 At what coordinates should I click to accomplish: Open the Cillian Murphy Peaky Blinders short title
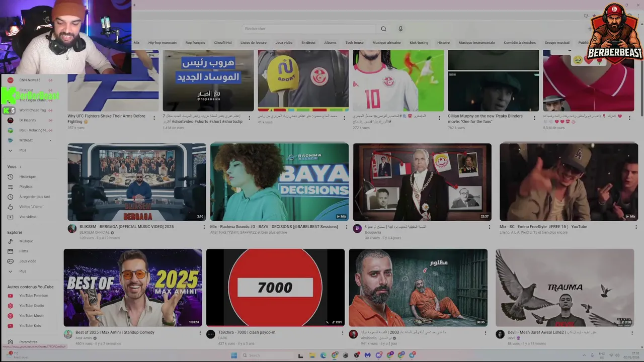coord(486,119)
